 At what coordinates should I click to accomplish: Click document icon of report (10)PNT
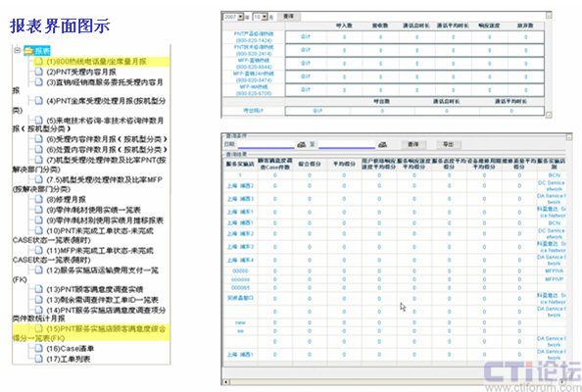38,230
